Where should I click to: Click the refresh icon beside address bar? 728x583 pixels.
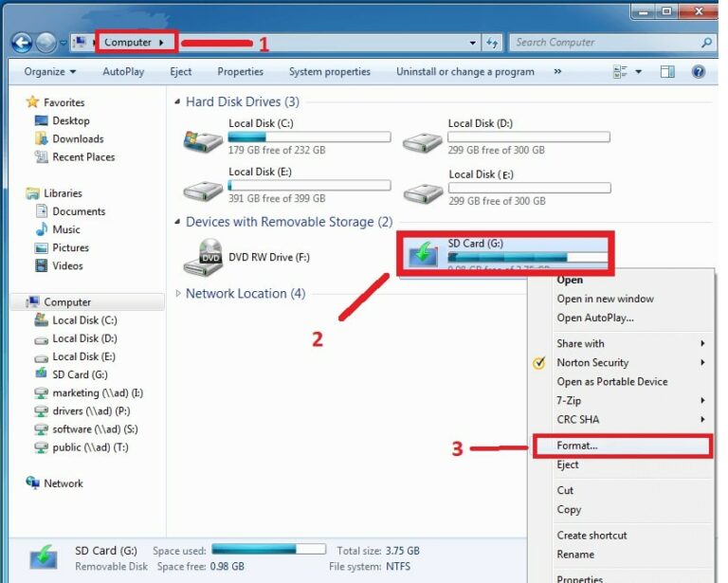tap(492, 43)
